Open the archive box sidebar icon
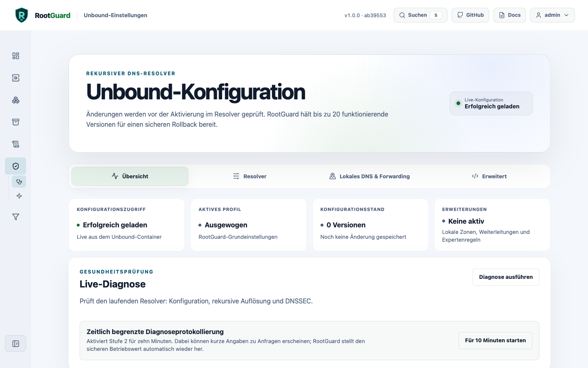Viewport: 588px width, 368px height. coord(16,122)
